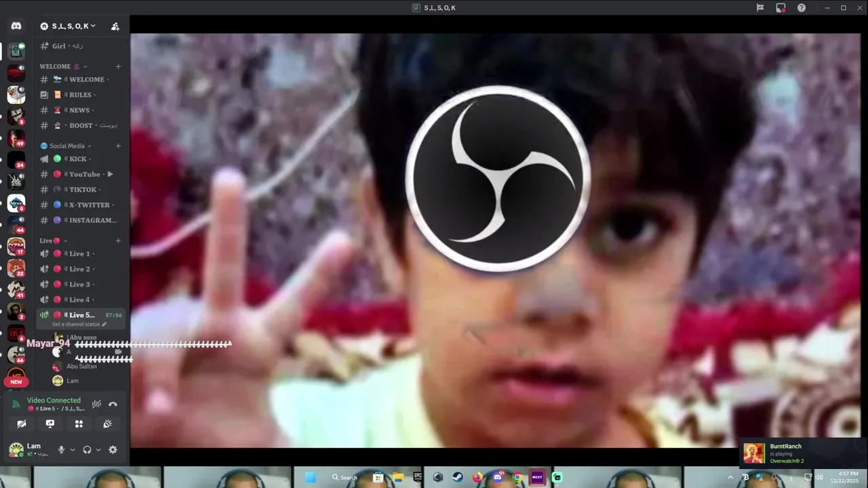Open microphone input options arrow

[72, 449]
